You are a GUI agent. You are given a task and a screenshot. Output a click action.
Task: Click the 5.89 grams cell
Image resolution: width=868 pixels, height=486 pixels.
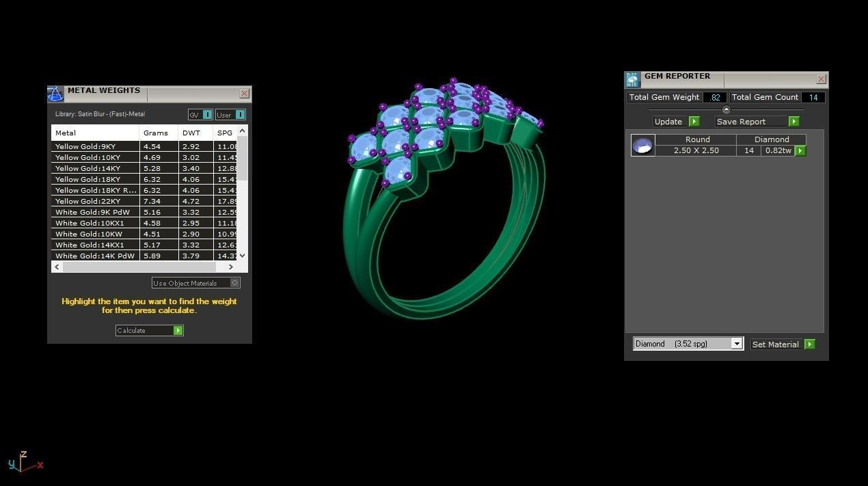point(159,256)
